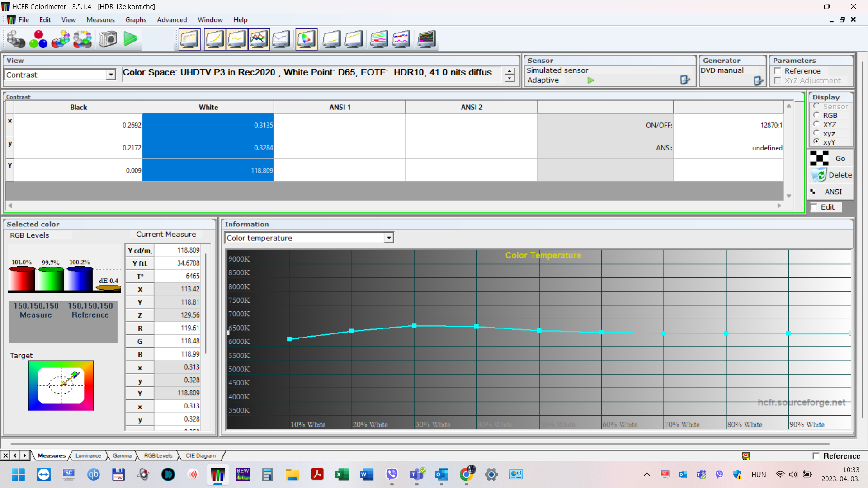Screen dimensions: 868x488
Task: Click the checkerboard Go pattern icon
Action: coord(819,159)
